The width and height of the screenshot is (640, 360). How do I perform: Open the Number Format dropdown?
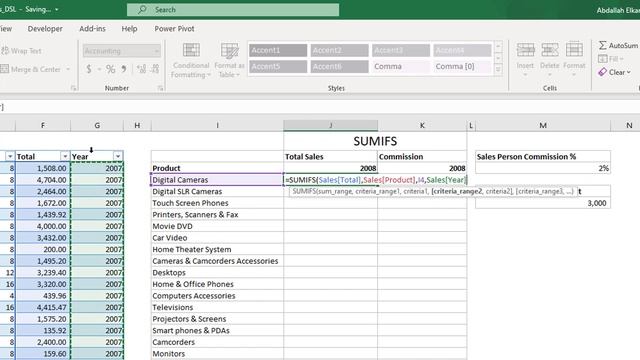point(156,51)
